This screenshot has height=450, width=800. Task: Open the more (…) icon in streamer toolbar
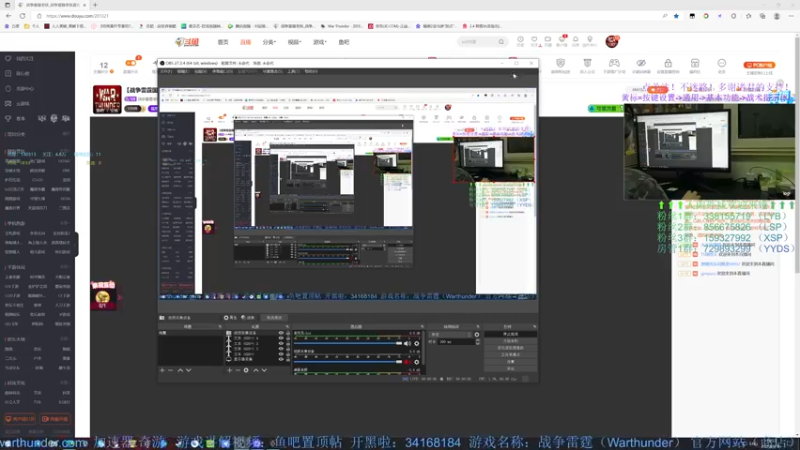coord(721,63)
